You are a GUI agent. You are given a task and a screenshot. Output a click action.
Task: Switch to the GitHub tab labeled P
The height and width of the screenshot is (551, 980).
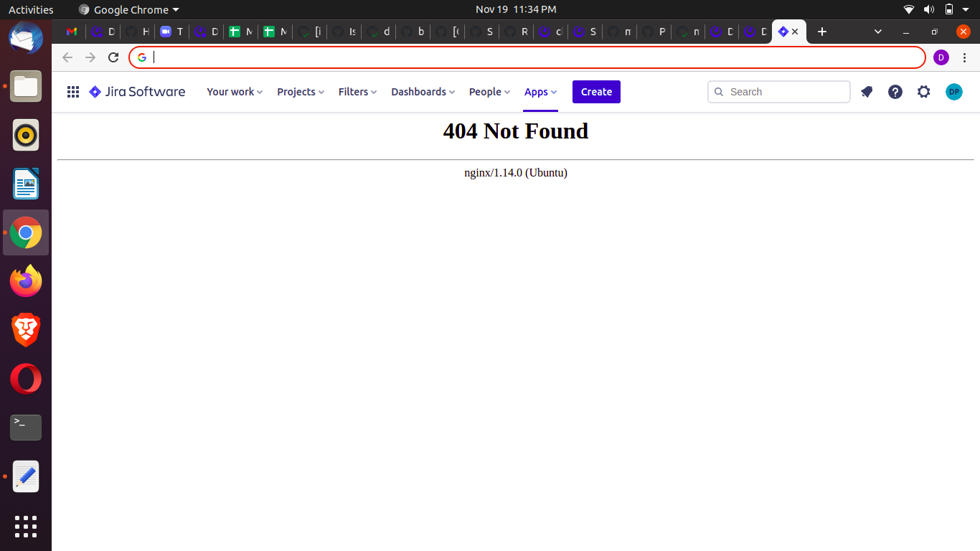pos(654,32)
